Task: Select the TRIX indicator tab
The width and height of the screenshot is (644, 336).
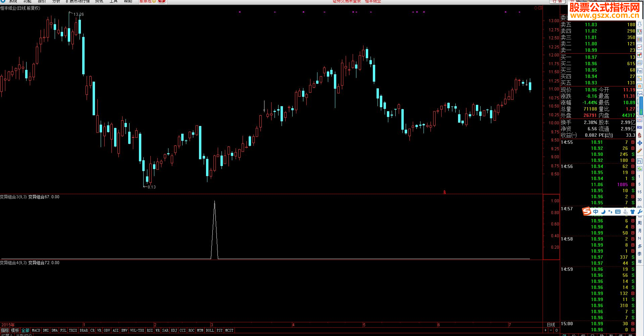Action: [73, 331]
